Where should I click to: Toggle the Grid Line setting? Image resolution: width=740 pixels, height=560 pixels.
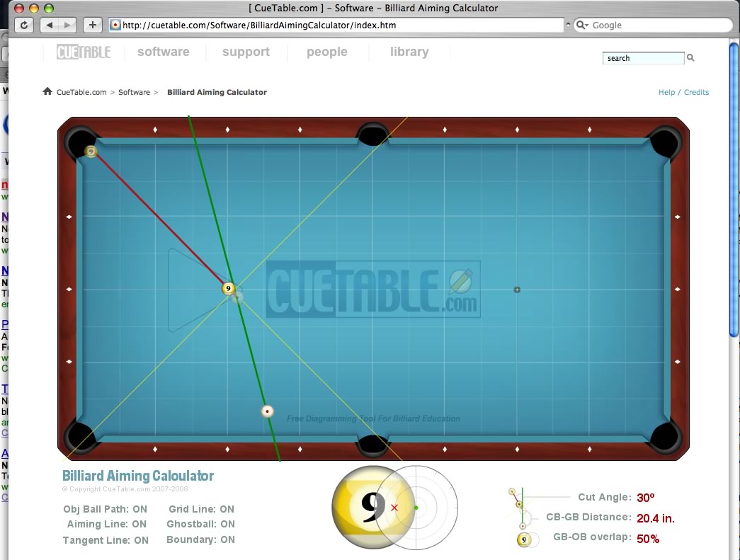click(202, 509)
